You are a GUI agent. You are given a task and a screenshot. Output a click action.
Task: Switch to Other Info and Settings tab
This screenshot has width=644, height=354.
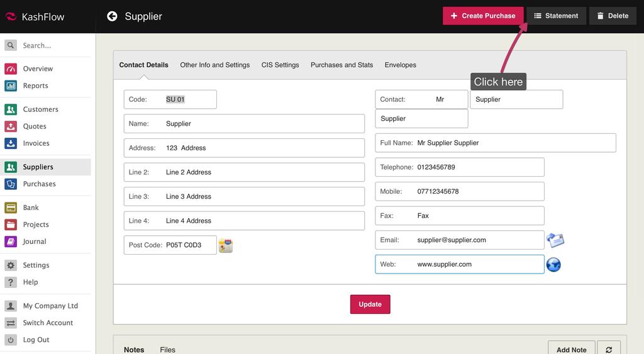[214, 65]
